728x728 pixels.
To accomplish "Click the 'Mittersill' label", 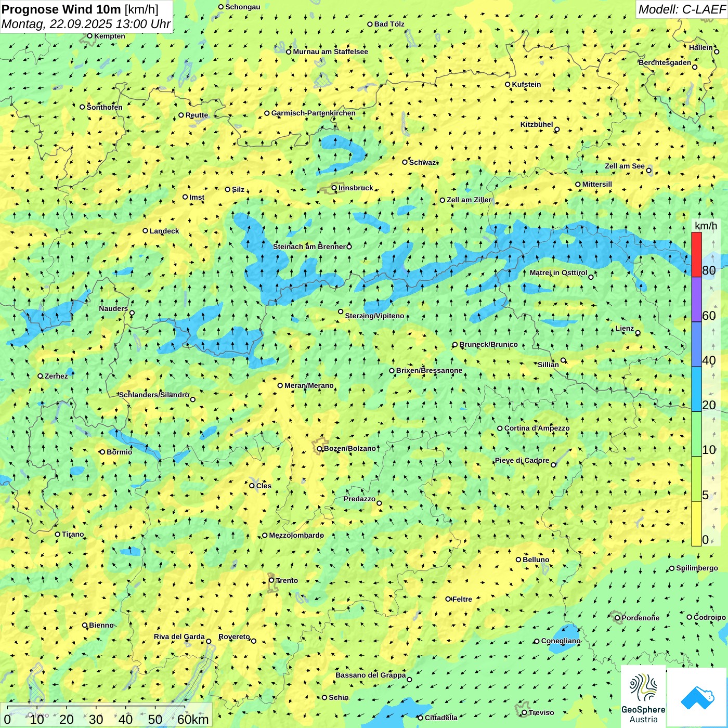I will [597, 184].
